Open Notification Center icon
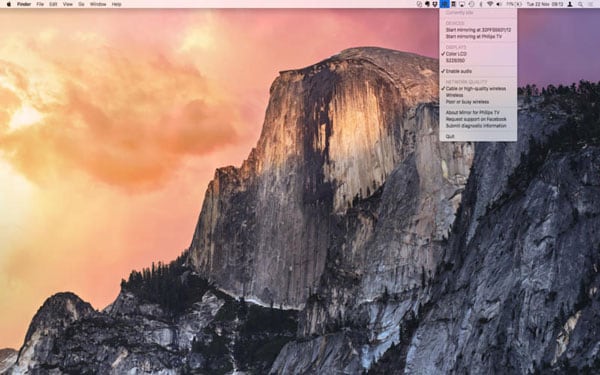Viewport: 600px width, 375px height. point(591,4)
